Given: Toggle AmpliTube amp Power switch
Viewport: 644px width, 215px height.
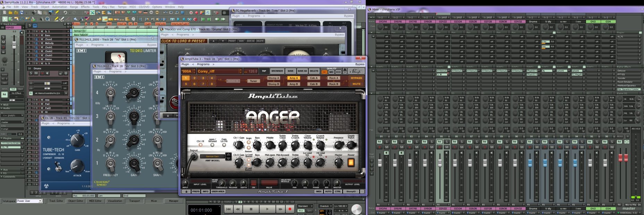Looking at the screenshot, I should (351, 162).
